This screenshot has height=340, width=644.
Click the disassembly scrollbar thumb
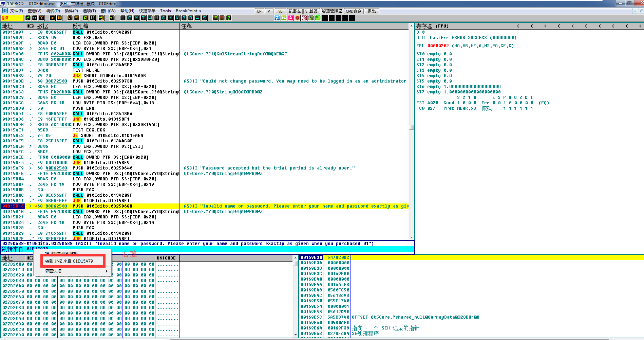tap(412, 127)
